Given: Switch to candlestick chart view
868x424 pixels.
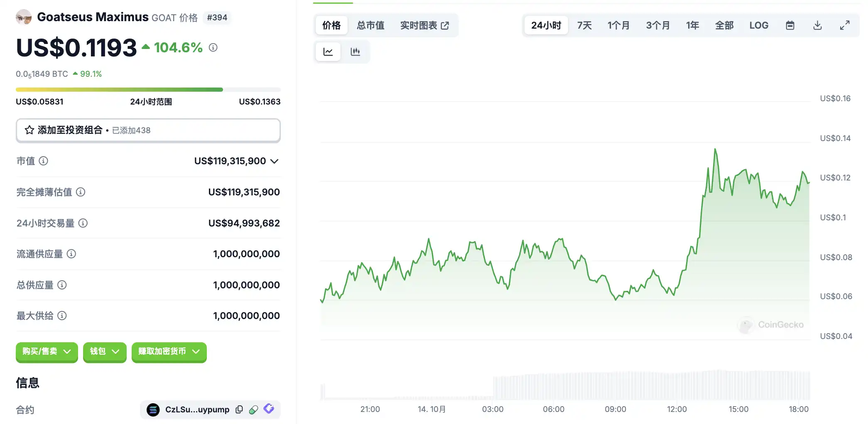Looking at the screenshot, I should (x=355, y=52).
